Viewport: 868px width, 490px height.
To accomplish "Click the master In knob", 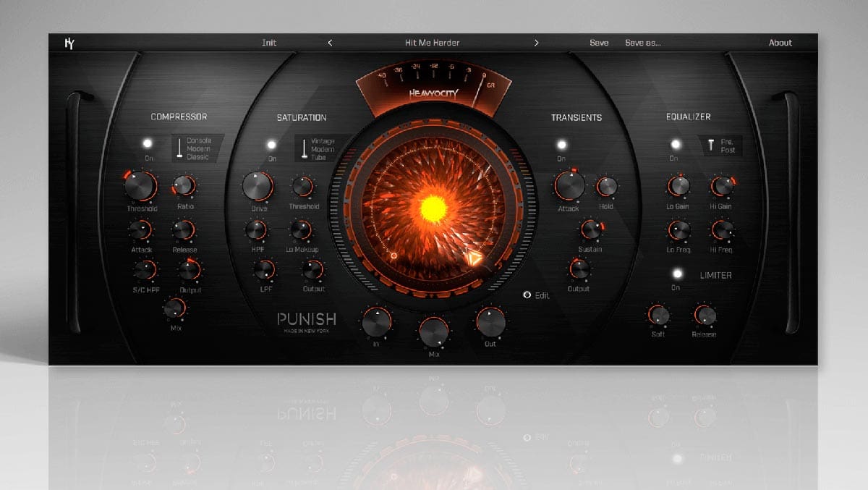I will [377, 322].
